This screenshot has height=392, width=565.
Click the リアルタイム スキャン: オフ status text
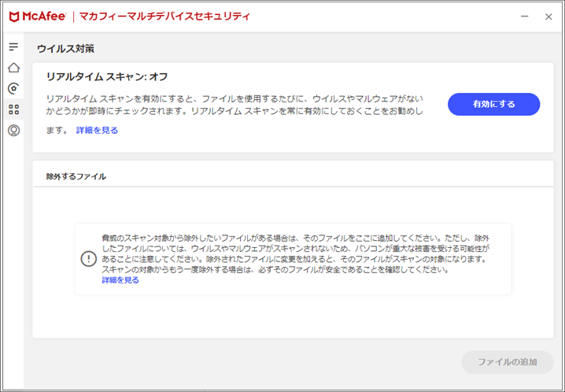click(x=107, y=76)
